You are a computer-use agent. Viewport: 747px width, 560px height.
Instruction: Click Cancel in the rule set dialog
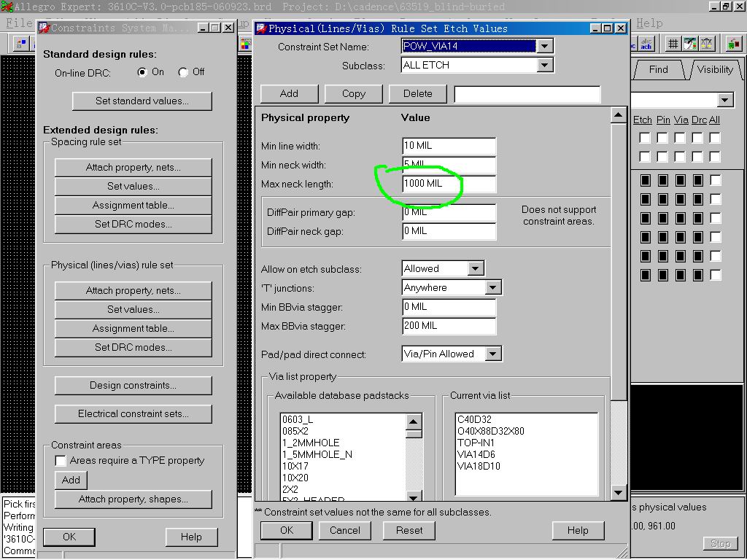point(345,531)
